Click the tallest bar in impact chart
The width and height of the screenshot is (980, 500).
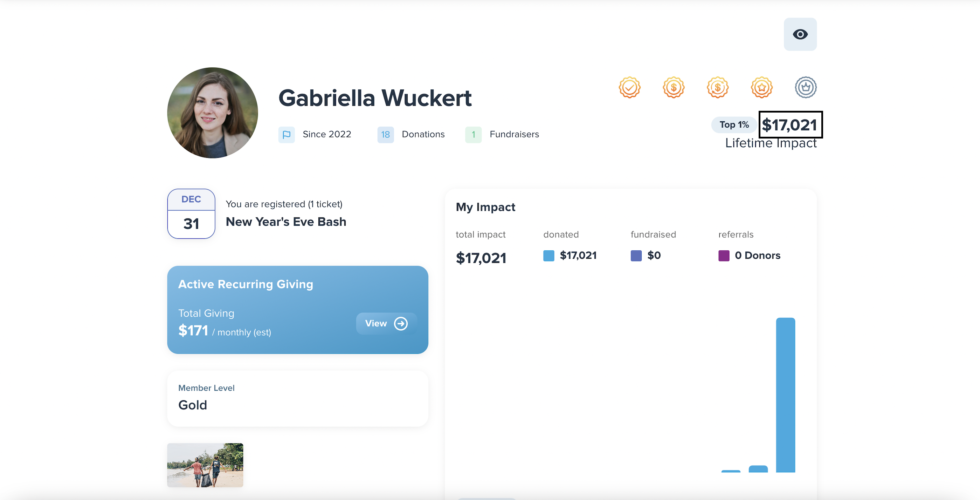pos(785,395)
